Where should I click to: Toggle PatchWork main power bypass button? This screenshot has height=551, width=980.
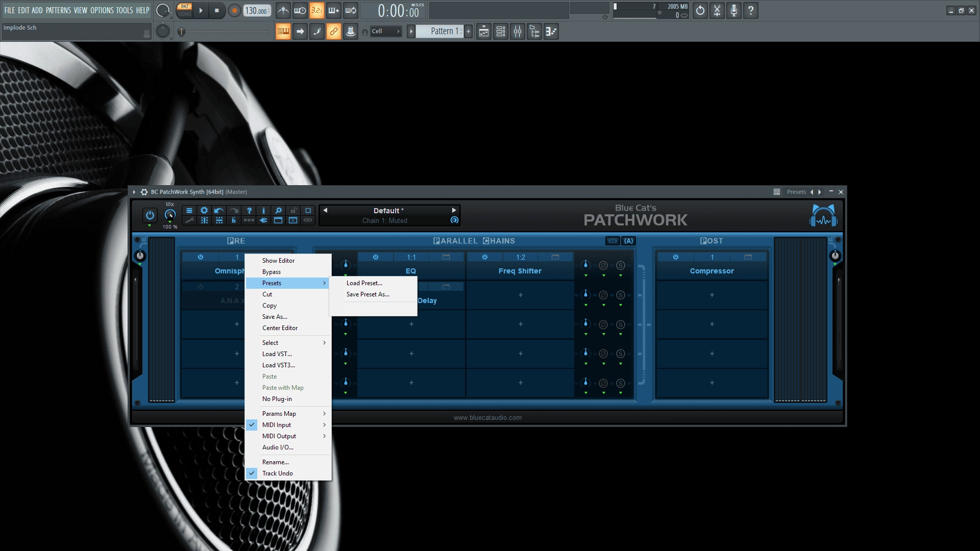150,215
